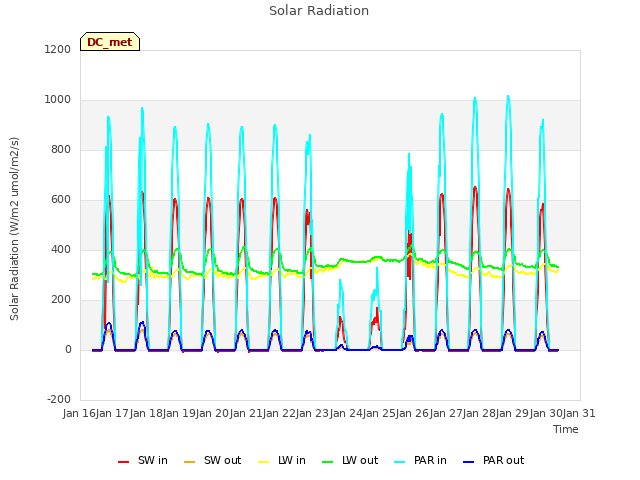Click the 1200 y-axis tick label
The height and width of the screenshot is (480, 640).
(58, 50)
